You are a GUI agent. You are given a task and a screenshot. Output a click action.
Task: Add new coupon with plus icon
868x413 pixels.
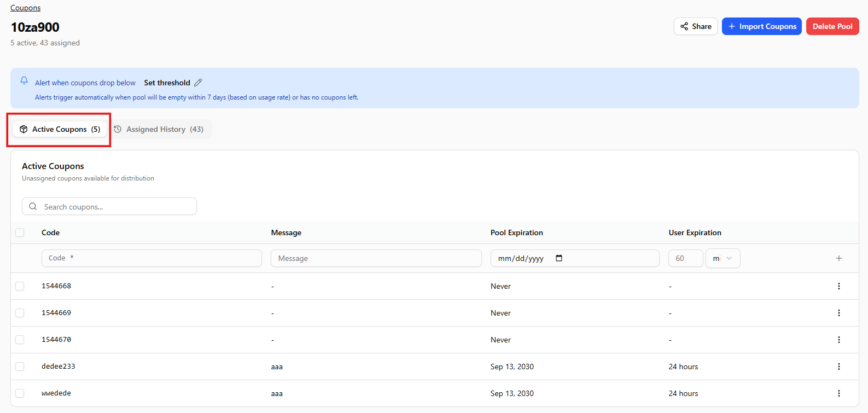click(x=839, y=258)
